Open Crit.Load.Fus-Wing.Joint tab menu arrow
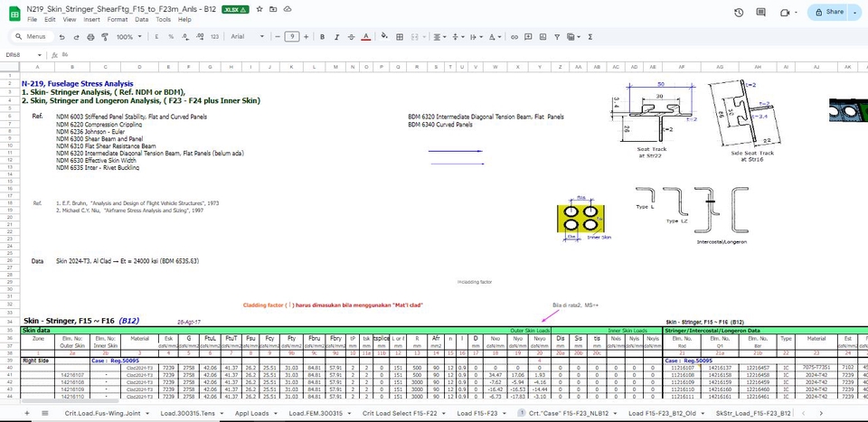The height and width of the screenshot is (422, 868). [x=146, y=414]
